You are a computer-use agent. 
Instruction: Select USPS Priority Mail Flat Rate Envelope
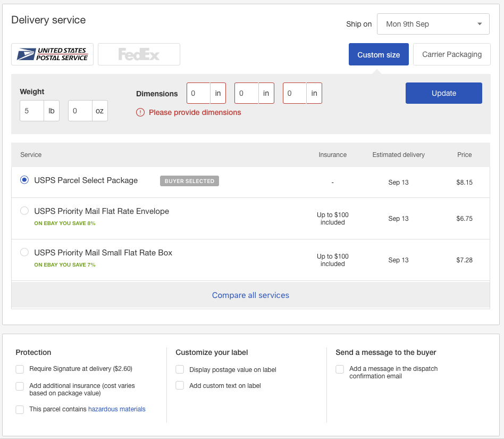coord(24,211)
